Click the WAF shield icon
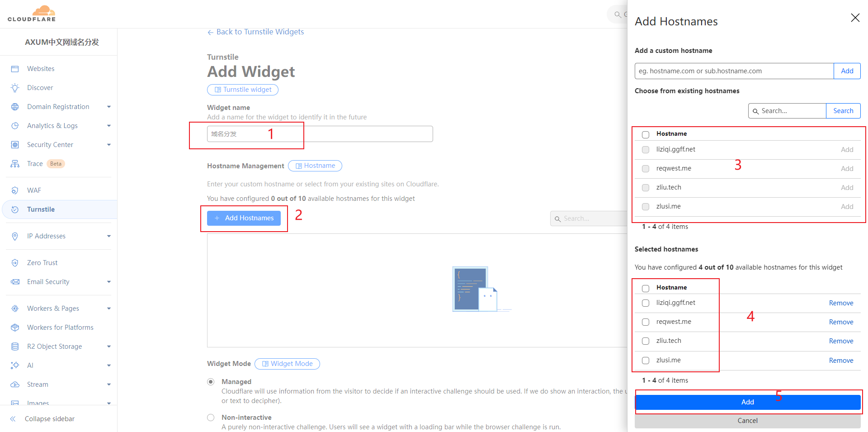This screenshot has height=432, width=868. click(x=15, y=190)
